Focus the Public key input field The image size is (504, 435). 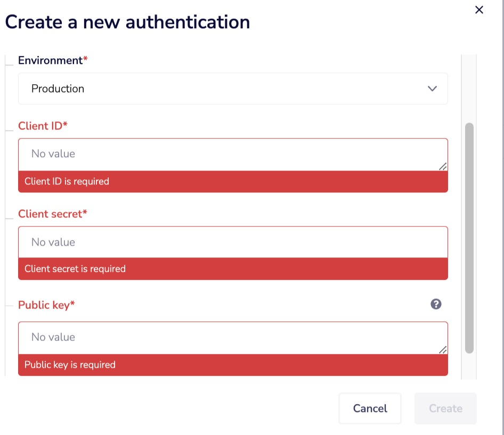[x=233, y=337]
